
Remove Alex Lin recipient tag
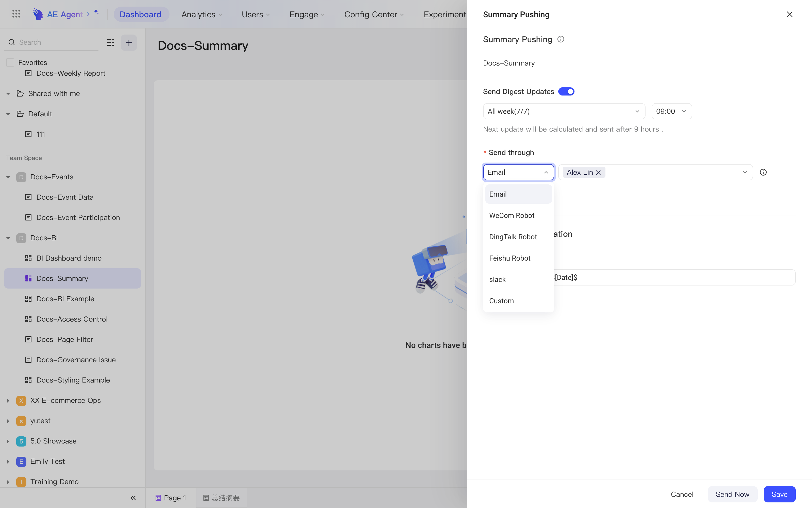click(x=598, y=173)
